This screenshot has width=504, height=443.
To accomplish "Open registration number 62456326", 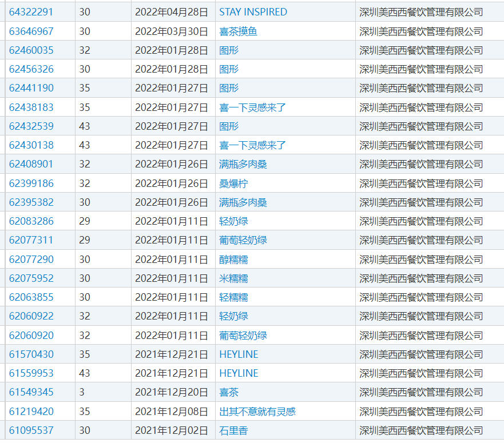I will coord(31,69).
